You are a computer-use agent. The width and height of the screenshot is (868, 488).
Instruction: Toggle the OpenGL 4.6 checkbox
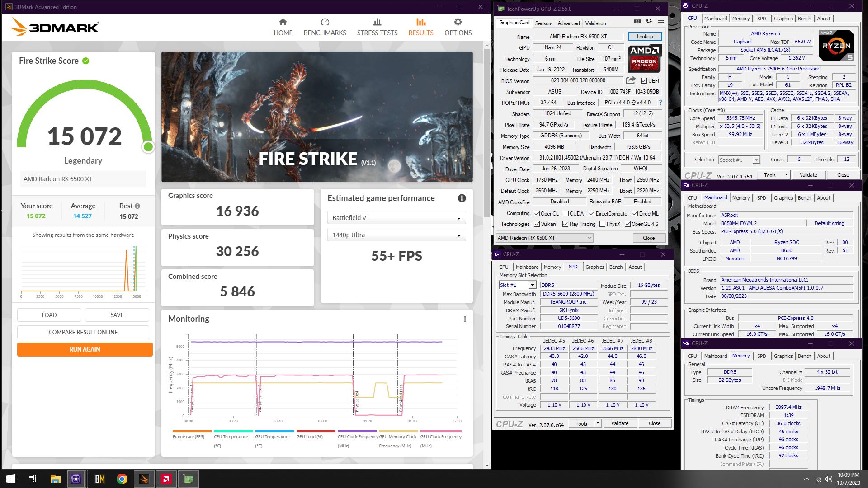click(627, 224)
